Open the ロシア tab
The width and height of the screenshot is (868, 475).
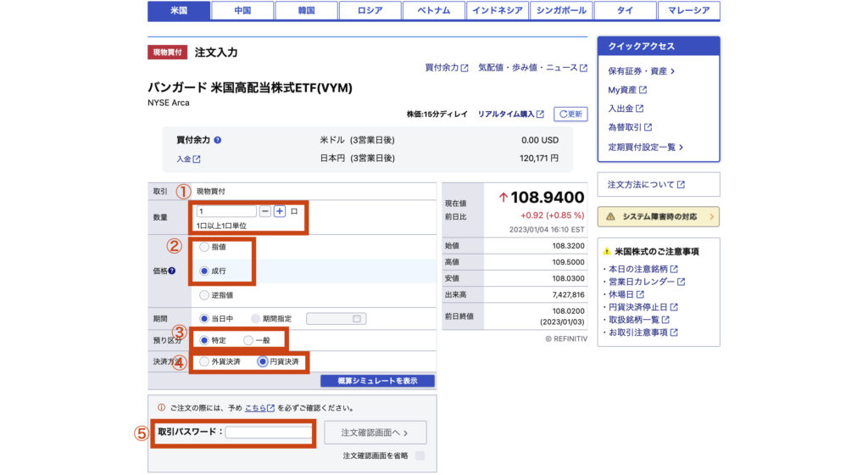point(370,10)
